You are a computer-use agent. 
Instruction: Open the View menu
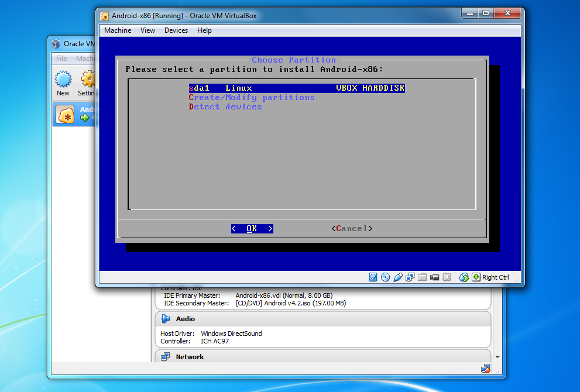tap(147, 30)
